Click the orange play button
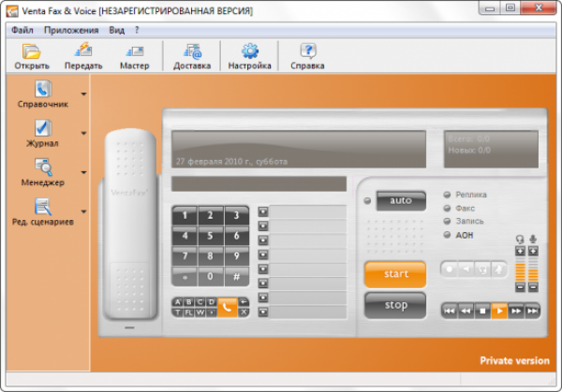 pyautogui.click(x=499, y=311)
